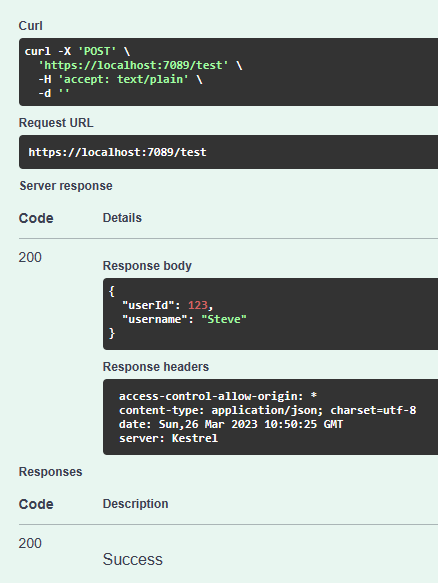Screen dimensions: 438x583
Task: Click the curl -X 'POST' command line
Action: pyautogui.click(x=77, y=51)
